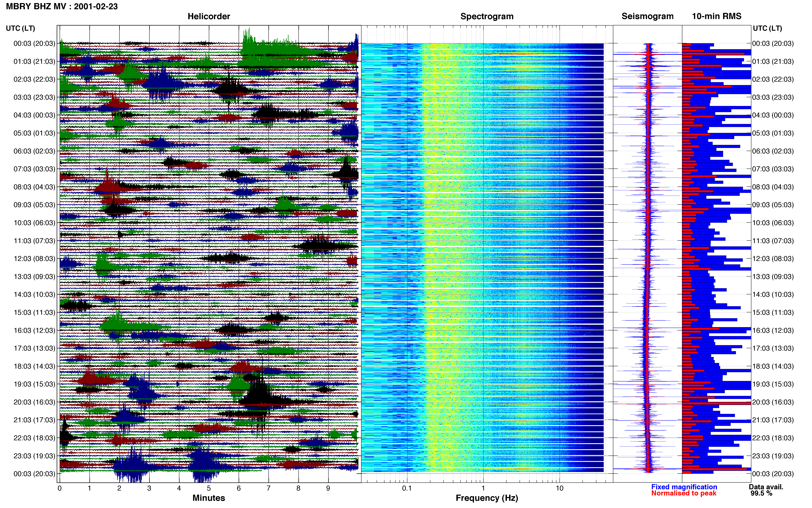Click left time label '07:03 (03:03)'
812x508 pixels.
34,169
